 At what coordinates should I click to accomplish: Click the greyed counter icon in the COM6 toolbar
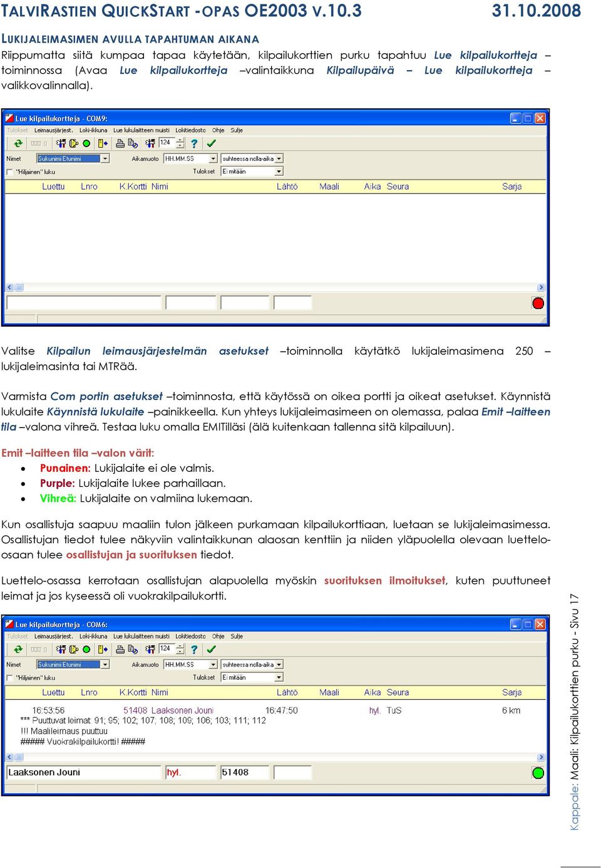point(39,650)
